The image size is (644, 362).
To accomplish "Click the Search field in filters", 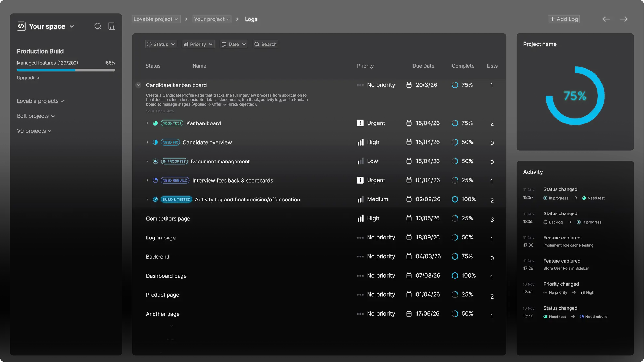I will (x=265, y=44).
